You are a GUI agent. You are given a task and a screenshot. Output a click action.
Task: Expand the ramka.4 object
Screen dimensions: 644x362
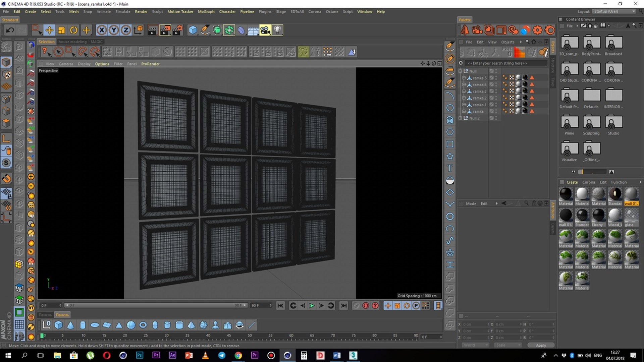tap(464, 84)
